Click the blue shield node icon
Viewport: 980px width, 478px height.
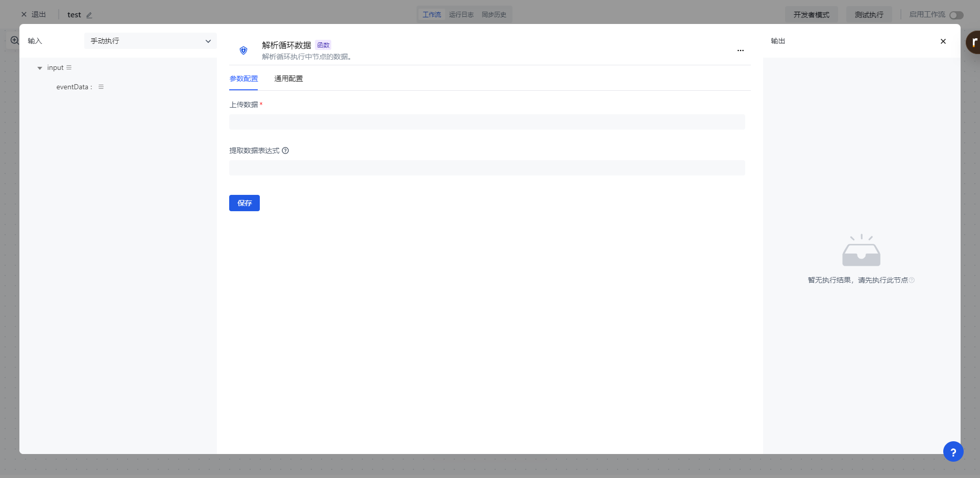[x=243, y=51]
